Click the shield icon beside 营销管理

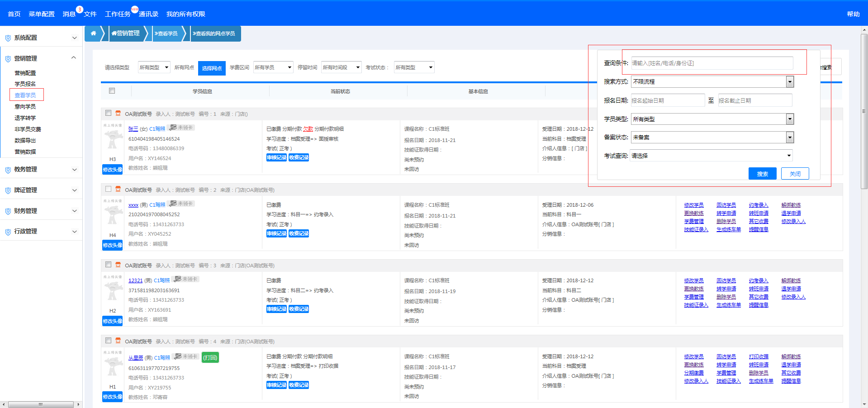8,59
